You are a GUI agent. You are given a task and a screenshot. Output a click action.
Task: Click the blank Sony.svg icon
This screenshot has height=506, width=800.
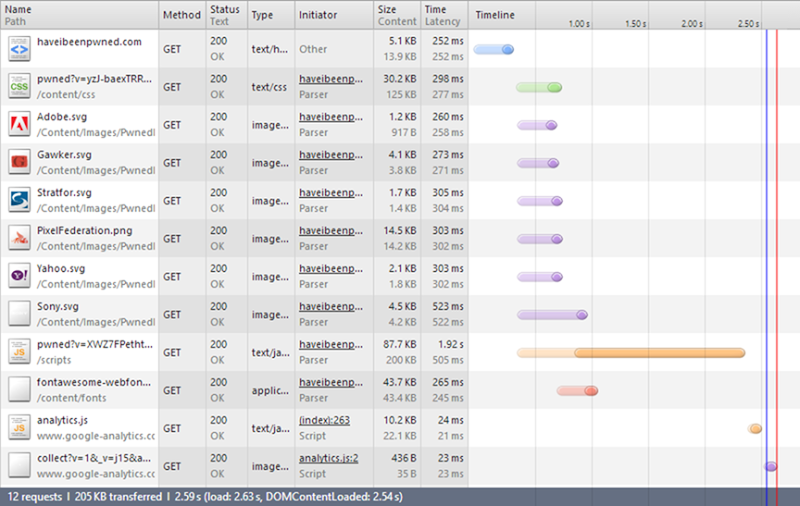click(19, 314)
